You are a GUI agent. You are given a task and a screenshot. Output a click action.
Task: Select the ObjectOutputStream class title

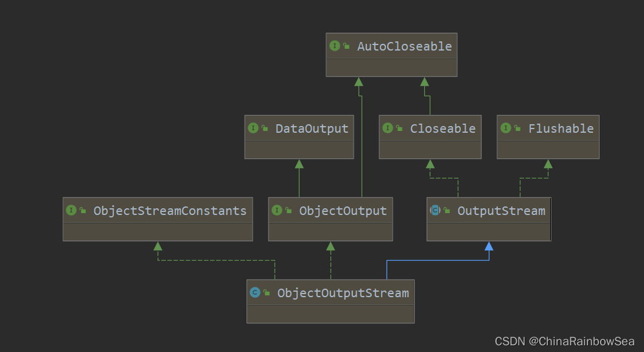pyautogui.click(x=343, y=293)
